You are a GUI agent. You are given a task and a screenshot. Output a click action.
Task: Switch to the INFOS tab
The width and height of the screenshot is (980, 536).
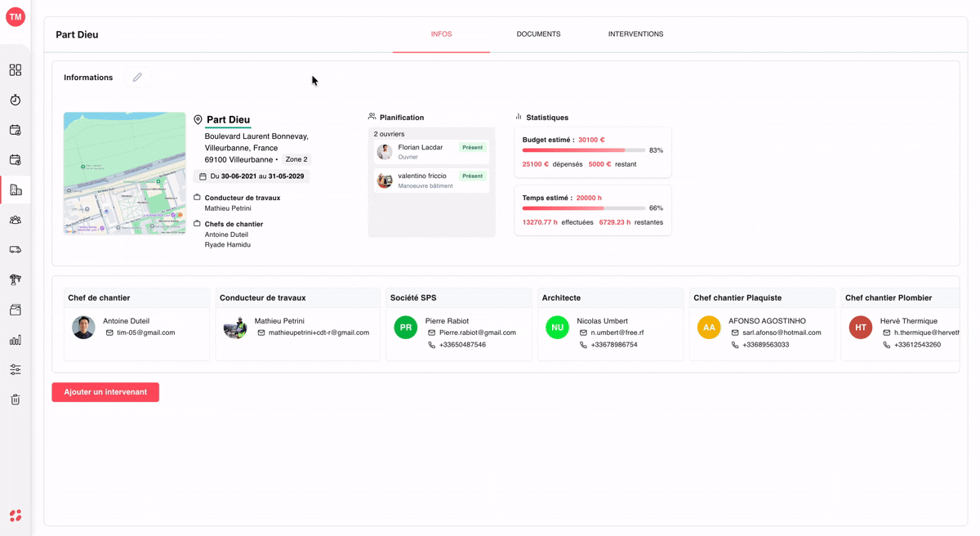[441, 34]
